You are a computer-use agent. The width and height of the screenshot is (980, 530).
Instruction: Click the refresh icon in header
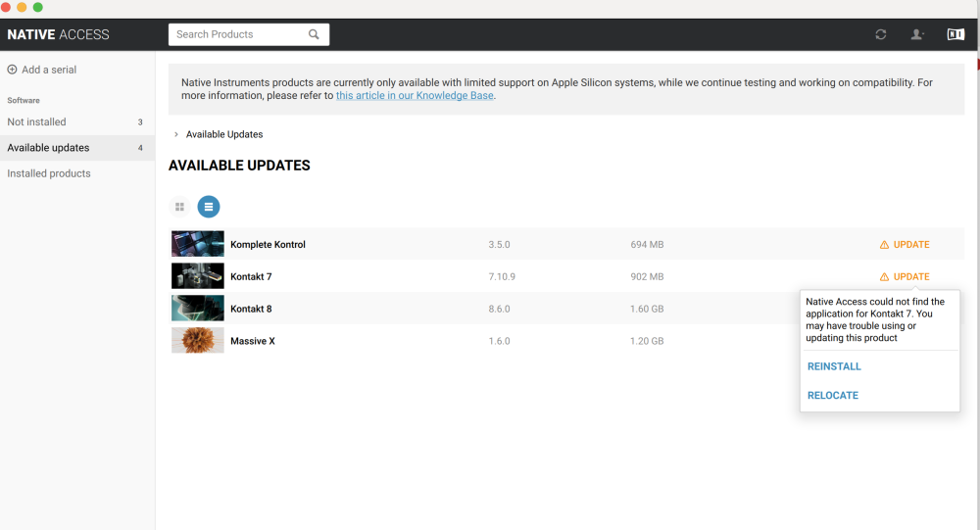pos(881,34)
